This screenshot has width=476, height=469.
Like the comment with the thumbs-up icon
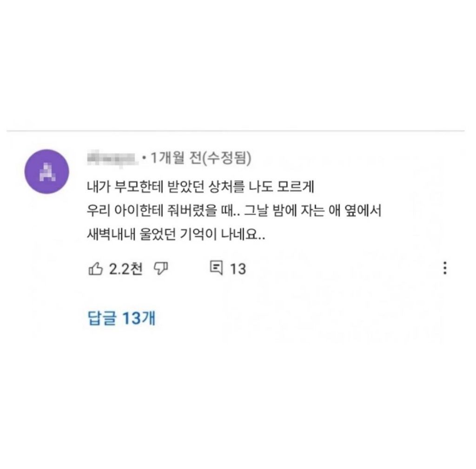click(x=95, y=268)
